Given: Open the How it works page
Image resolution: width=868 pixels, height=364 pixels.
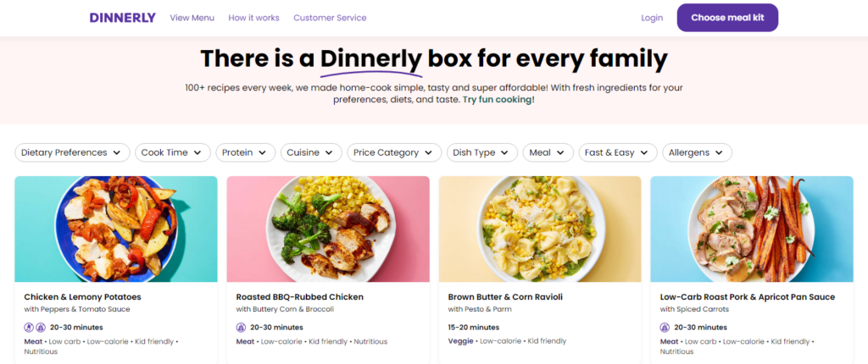Looking at the screenshot, I should [253, 18].
